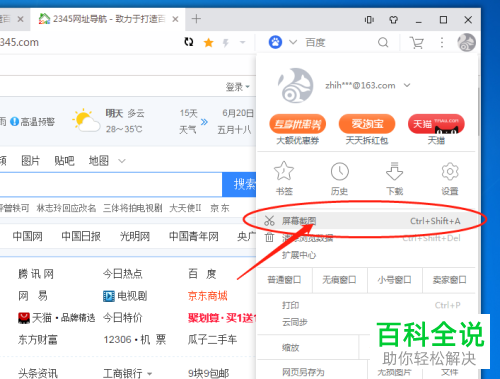Open the 12306·机票 link

pyautogui.click(x=135, y=340)
